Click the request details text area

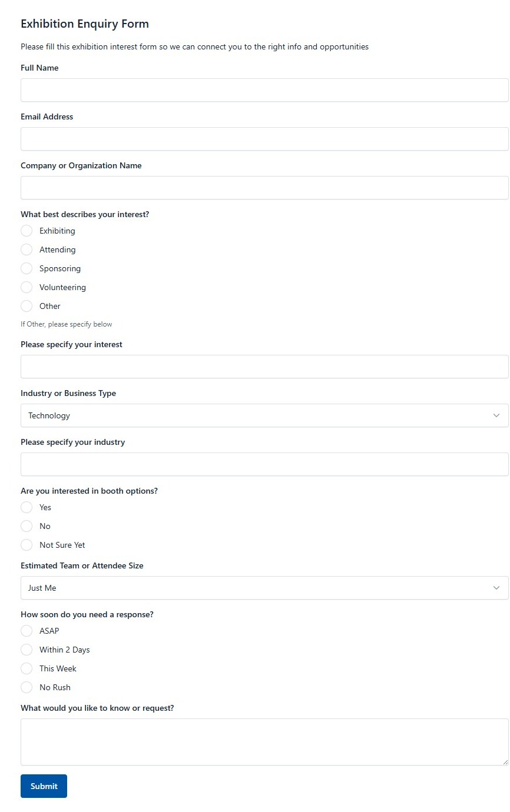coord(264,742)
